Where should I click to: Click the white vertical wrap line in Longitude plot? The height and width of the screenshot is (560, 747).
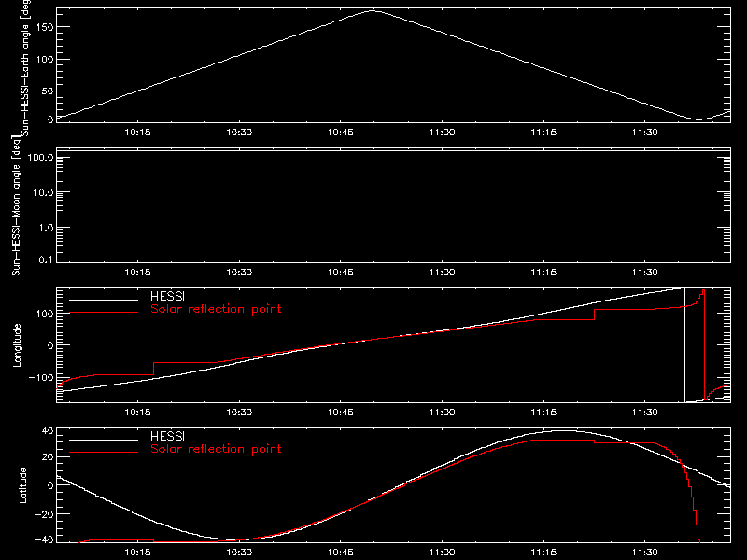(684, 345)
